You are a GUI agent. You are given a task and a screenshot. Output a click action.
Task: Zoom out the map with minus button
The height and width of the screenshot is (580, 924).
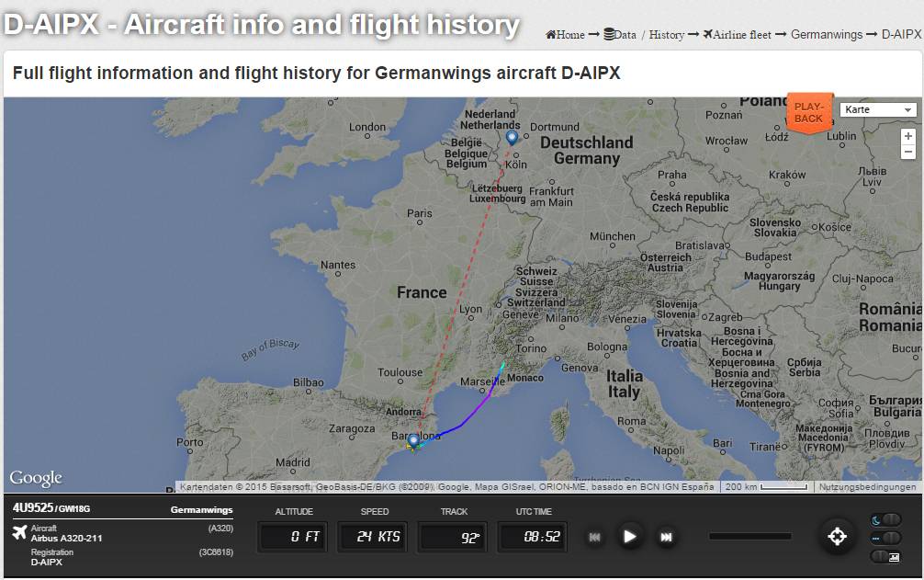[x=908, y=152]
